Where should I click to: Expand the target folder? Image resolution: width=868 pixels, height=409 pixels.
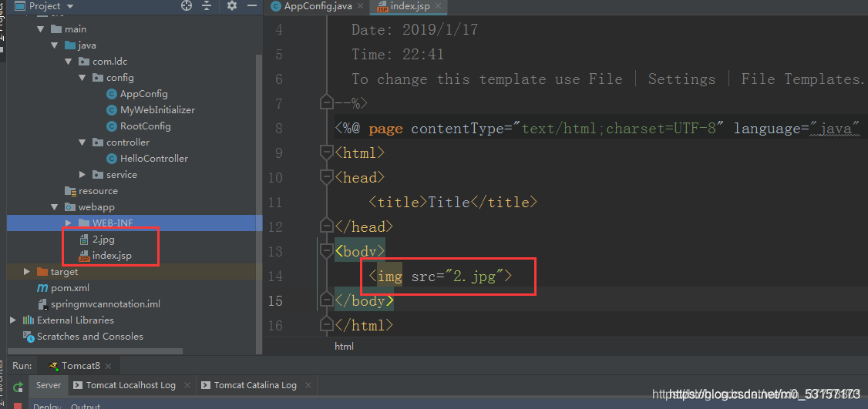tap(26, 272)
